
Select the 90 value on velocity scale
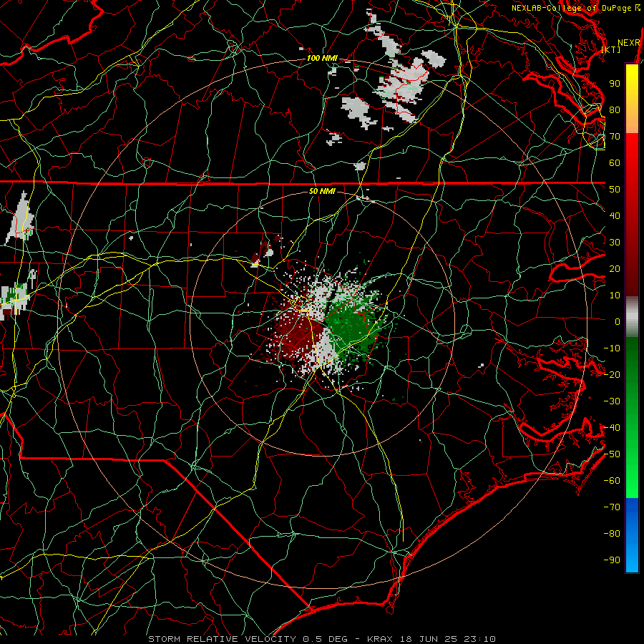(x=615, y=84)
